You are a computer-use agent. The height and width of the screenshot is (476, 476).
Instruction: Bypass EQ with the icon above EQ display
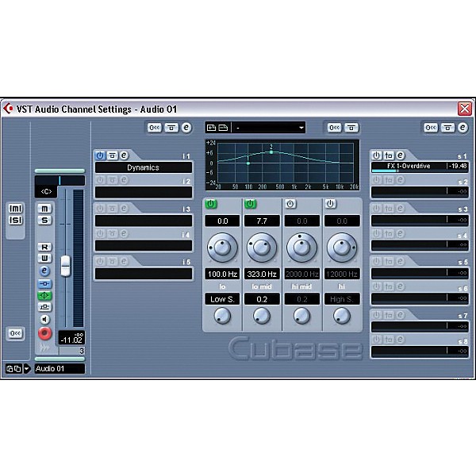[x=351, y=128]
